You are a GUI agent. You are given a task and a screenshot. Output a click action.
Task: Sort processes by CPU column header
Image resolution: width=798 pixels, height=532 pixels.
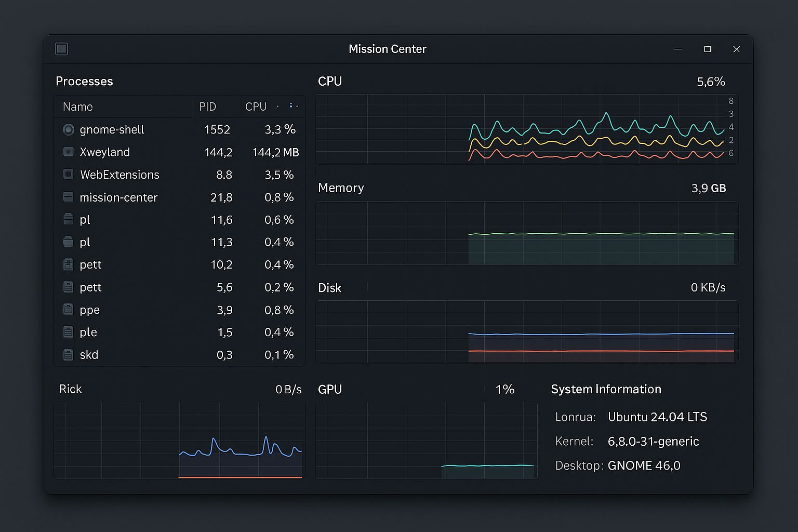[256, 107]
